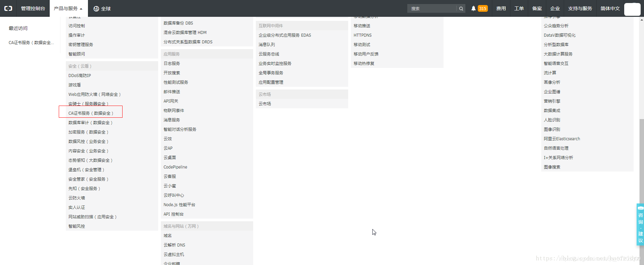
Task: Open DDoS高防IP service
Action: pyautogui.click(x=80, y=76)
